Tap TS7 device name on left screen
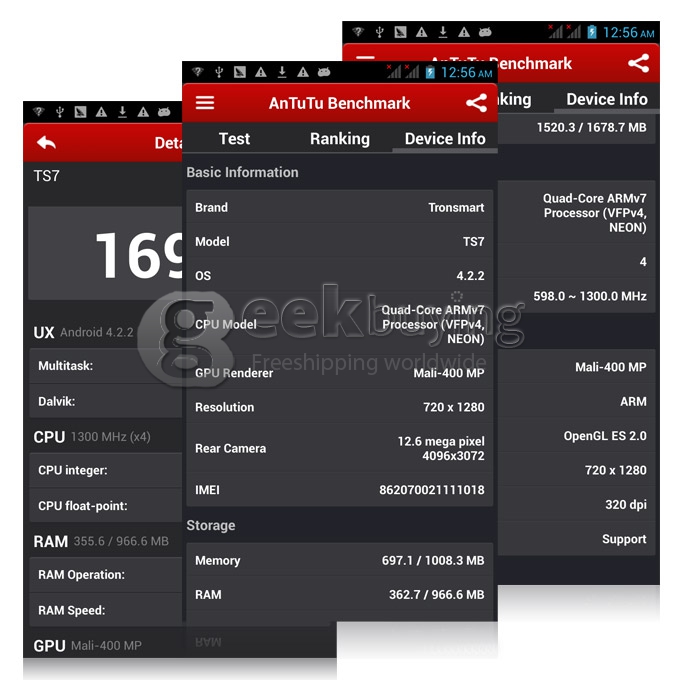The width and height of the screenshot is (680, 680). tap(46, 176)
